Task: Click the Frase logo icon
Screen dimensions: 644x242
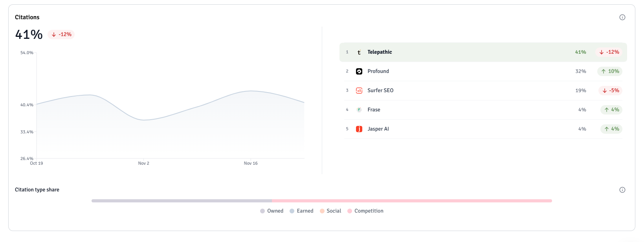Action: [359, 110]
